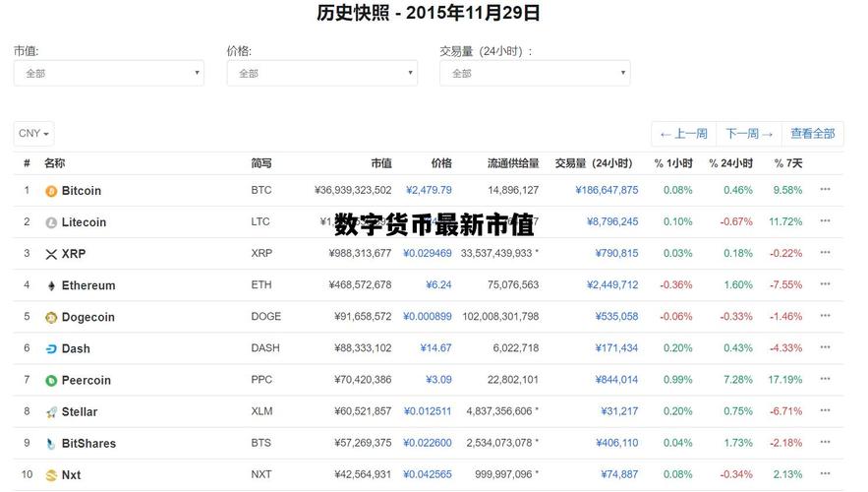Click the Peercoin green logo icon
868x492 pixels.
[x=51, y=381]
